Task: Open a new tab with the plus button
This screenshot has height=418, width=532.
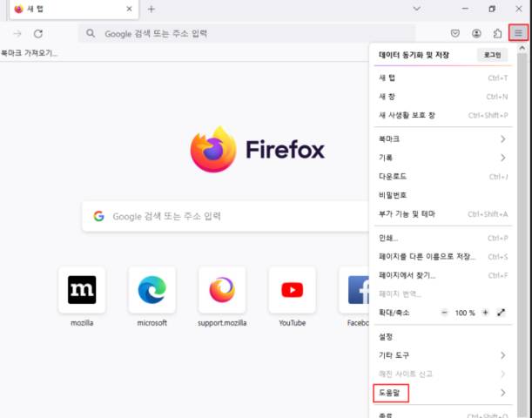Action: coord(152,10)
